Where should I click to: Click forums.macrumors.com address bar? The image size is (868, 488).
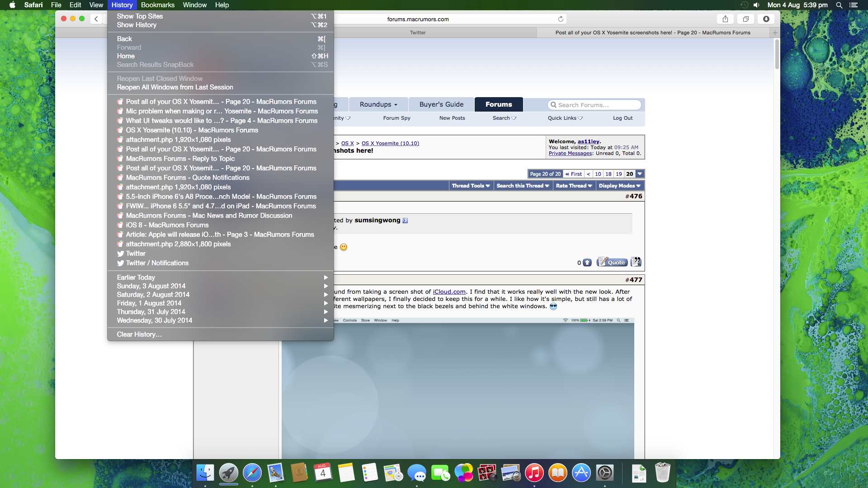(418, 19)
